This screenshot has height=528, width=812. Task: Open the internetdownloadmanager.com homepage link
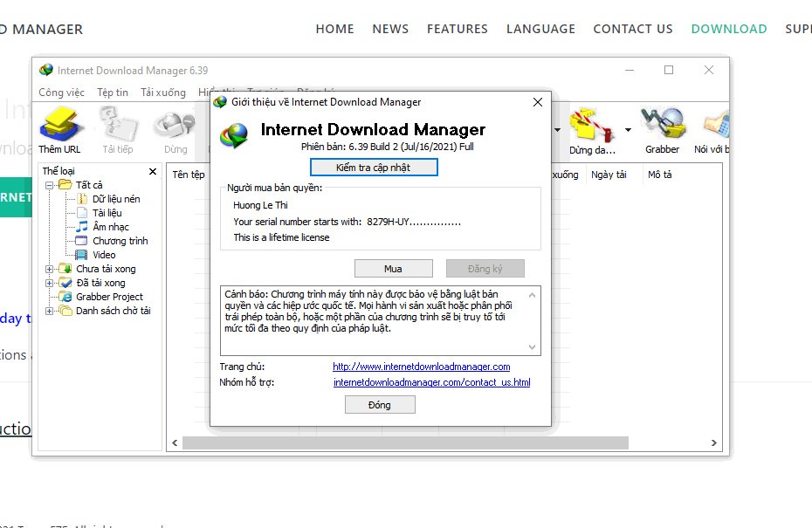click(421, 367)
